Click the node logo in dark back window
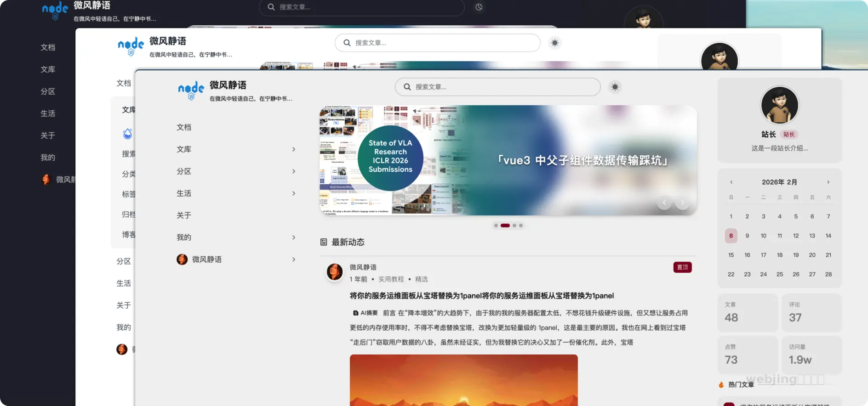The width and height of the screenshot is (868, 406). coord(55,11)
